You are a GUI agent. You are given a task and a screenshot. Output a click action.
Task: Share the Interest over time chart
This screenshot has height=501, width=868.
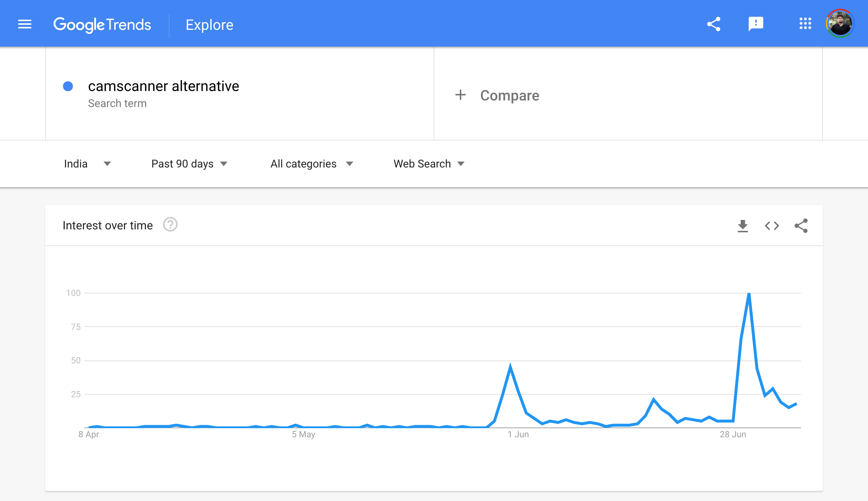click(801, 226)
